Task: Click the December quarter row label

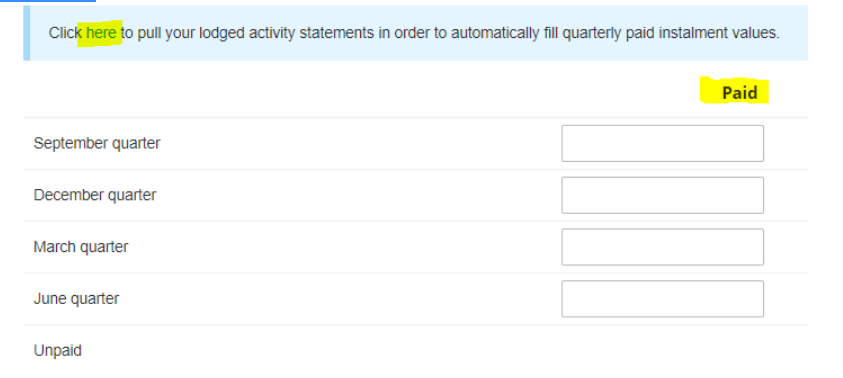Action: click(x=95, y=195)
